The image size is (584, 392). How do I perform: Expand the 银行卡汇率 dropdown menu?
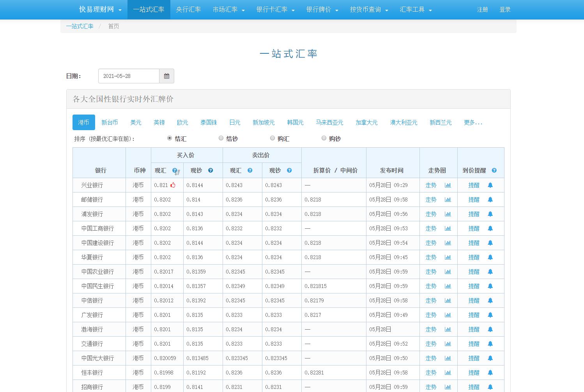click(275, 10)
